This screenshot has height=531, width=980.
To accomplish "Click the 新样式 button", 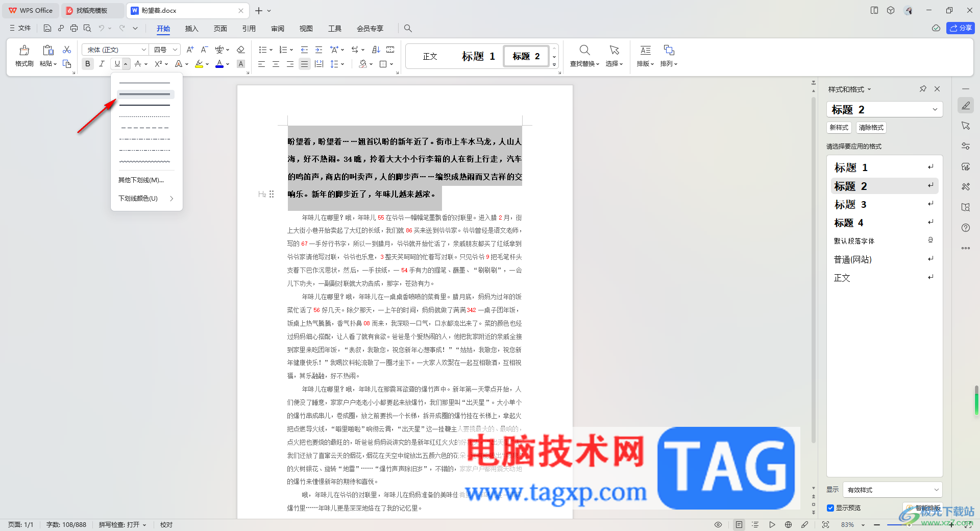I will [839, 128].
